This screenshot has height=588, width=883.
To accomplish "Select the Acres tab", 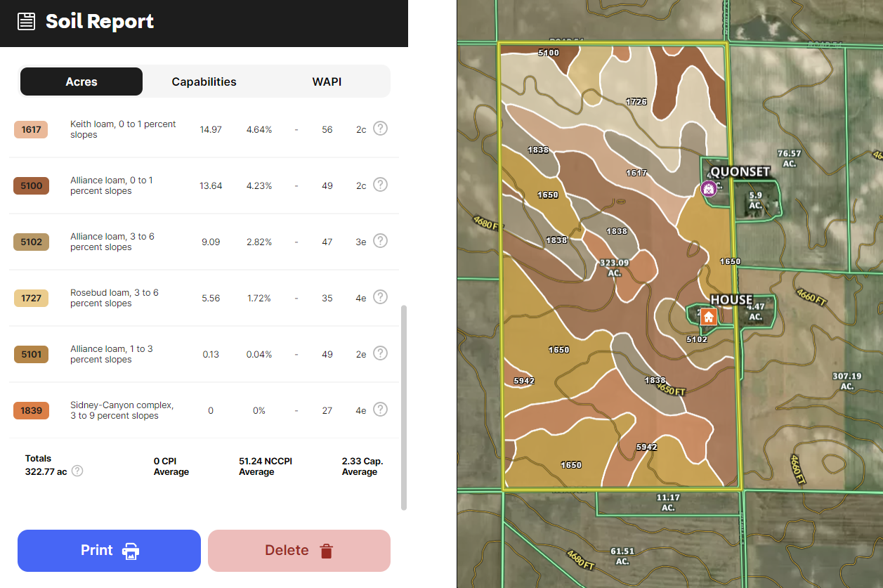I will pyautogui.click(x=81, y=81).
